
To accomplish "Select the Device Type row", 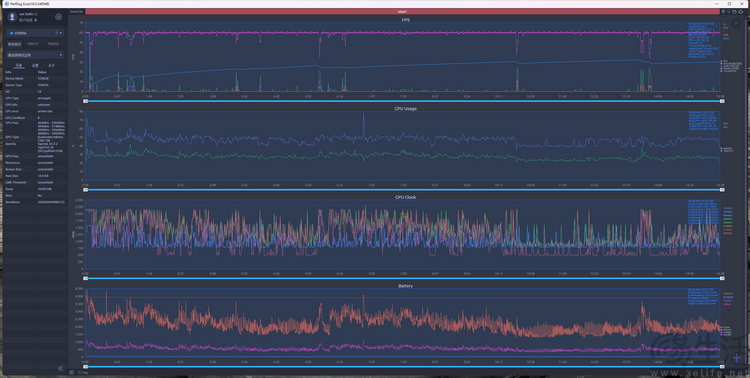I will coord(35,85).
